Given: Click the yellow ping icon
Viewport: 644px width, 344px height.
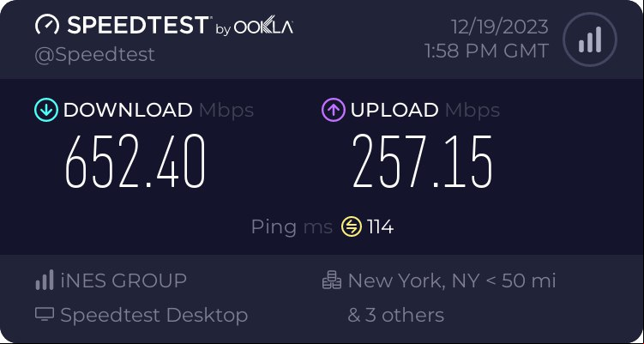Looking at the screenshot, I should coord(352,226).
